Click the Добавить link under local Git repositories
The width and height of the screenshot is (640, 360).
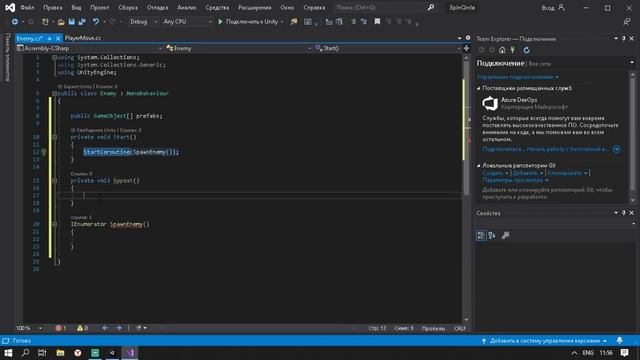(x=525, y=173)
